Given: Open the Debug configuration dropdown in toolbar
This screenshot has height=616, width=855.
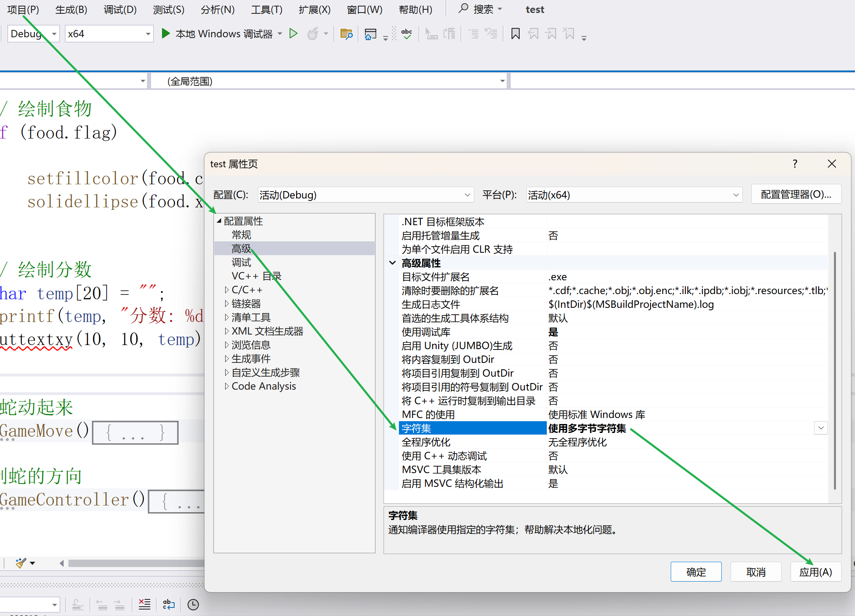Looking at the screenshot, I should [x=34, y=34].
